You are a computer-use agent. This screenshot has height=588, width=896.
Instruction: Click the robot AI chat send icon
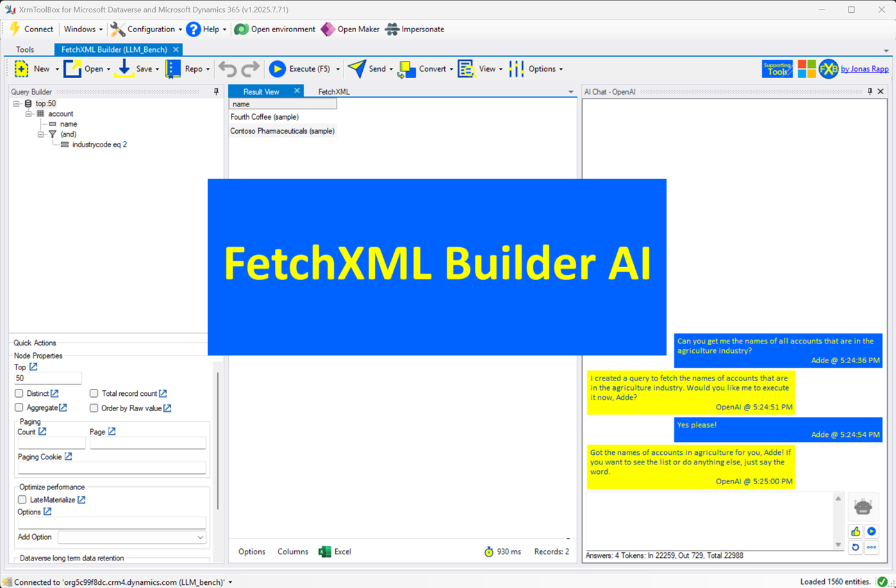[863, 507]
